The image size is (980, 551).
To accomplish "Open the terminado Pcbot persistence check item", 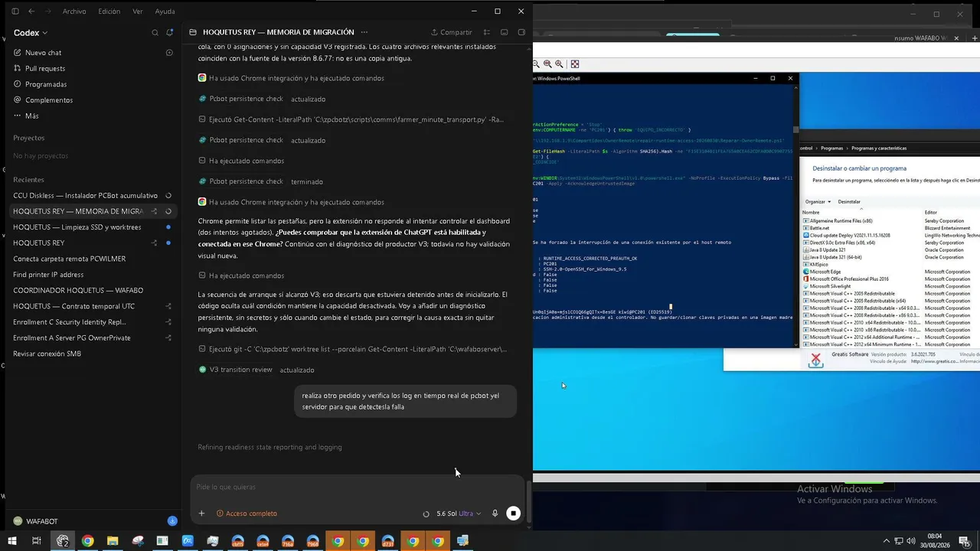I will [260, 181].
